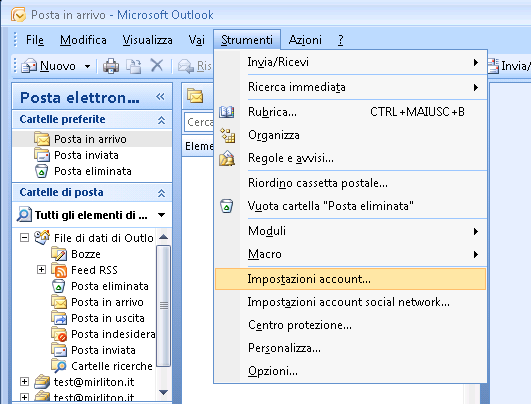Click the Print toolbar icon
The width and height of the screenshot is (531, 404).
click(111, 66)
